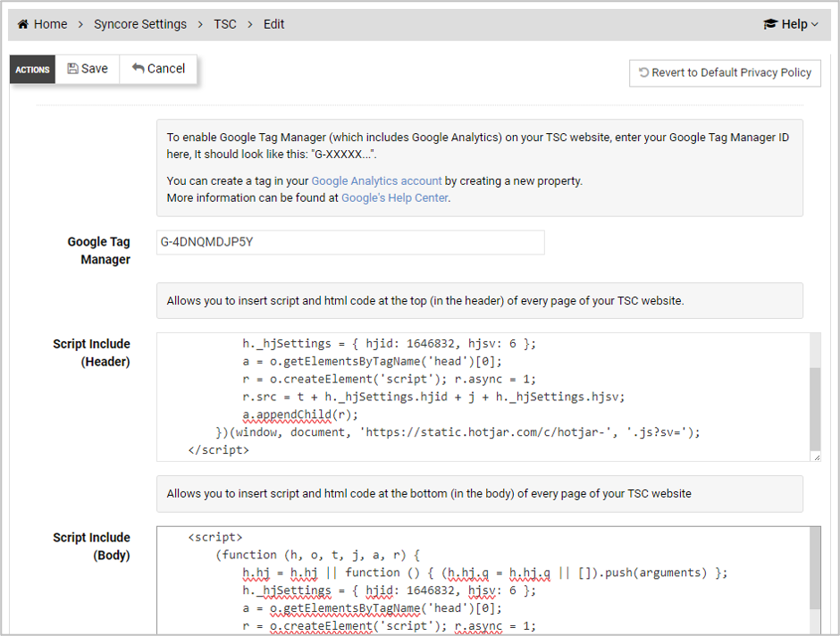The height and width of the screenshot is (636, 840).
Task: Click the Script Include (Header) label
Action: [x=92, y=353]
